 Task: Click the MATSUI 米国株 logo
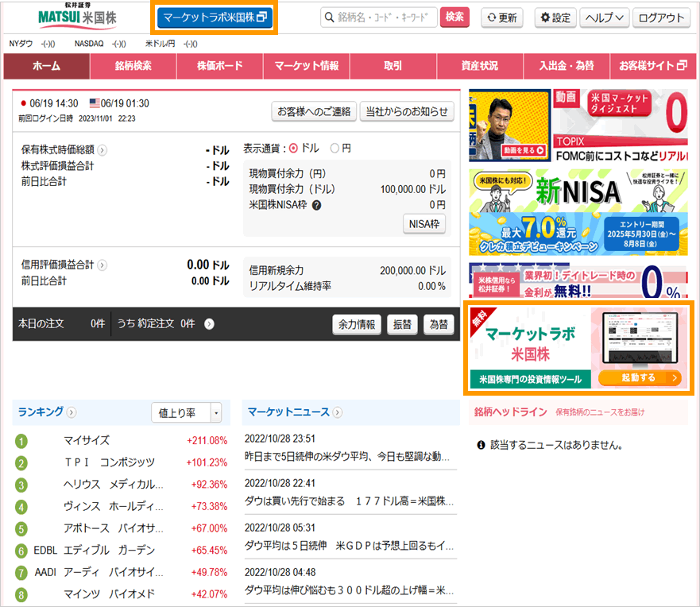click(x=77, y=17)
